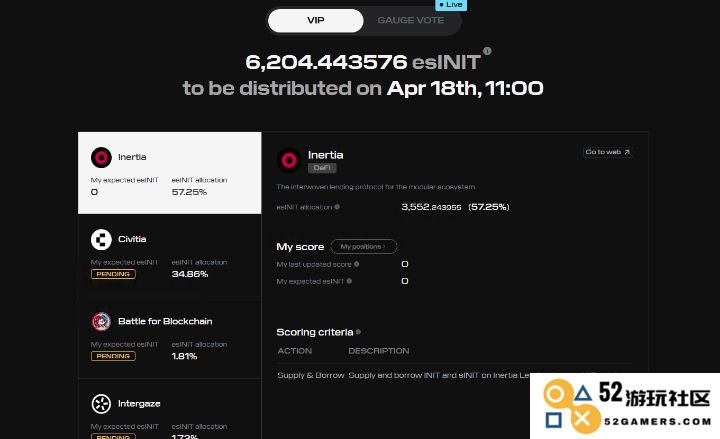Click the info icon next to esINIT allocation
This screenshot has width=720, height=439.
(x=337, y=207)
